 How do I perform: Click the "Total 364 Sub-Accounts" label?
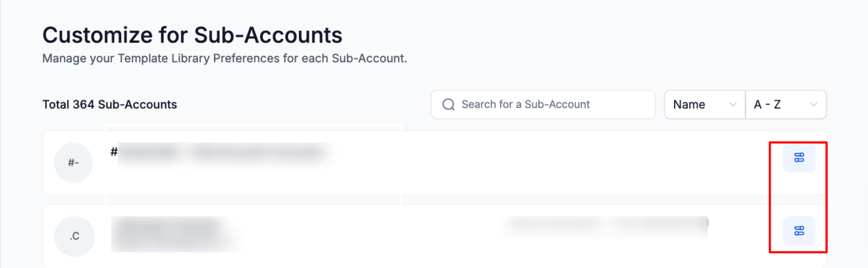[x=110, y=105]
